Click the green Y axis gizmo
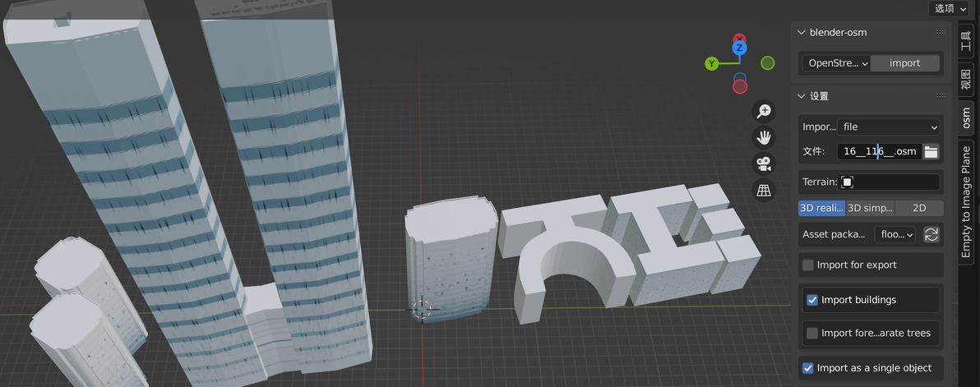The width and height of the screenshot is (980, 387). tap(711, 63)
